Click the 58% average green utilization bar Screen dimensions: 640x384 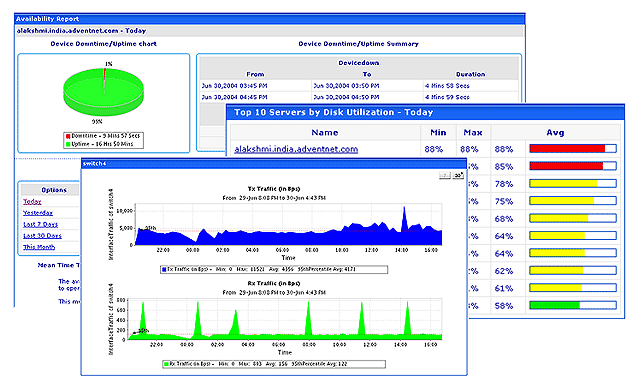573,305
